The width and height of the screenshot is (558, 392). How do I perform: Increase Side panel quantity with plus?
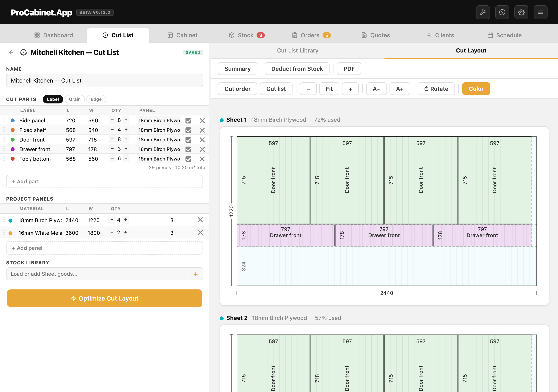(x=126, y=120)
